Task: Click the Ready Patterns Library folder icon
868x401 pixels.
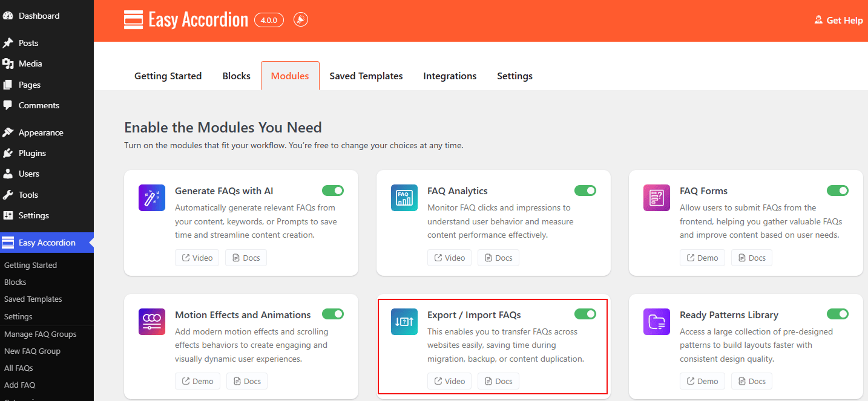Action: pyautogui.click(x=656, y=322)
